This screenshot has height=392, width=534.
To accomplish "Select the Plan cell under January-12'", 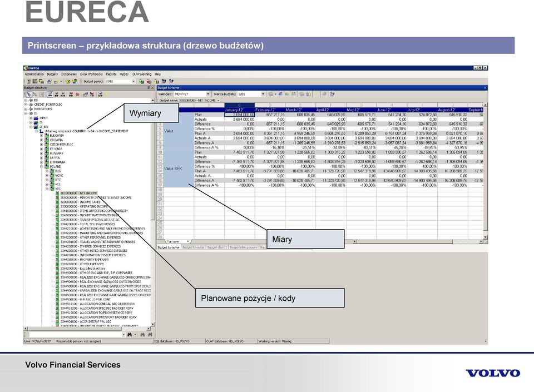I will tap(239, 115).
